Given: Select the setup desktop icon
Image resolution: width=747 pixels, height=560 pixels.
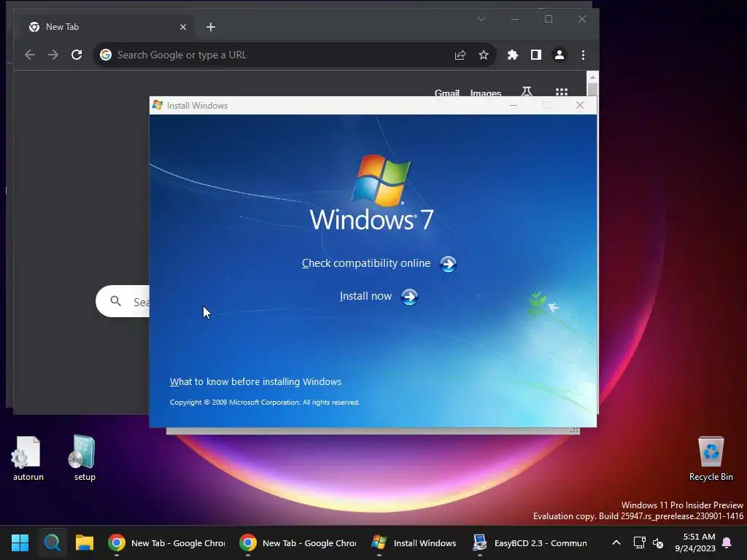Looking at the screenshot, I should pyautogui.click(x=85, y=459).
